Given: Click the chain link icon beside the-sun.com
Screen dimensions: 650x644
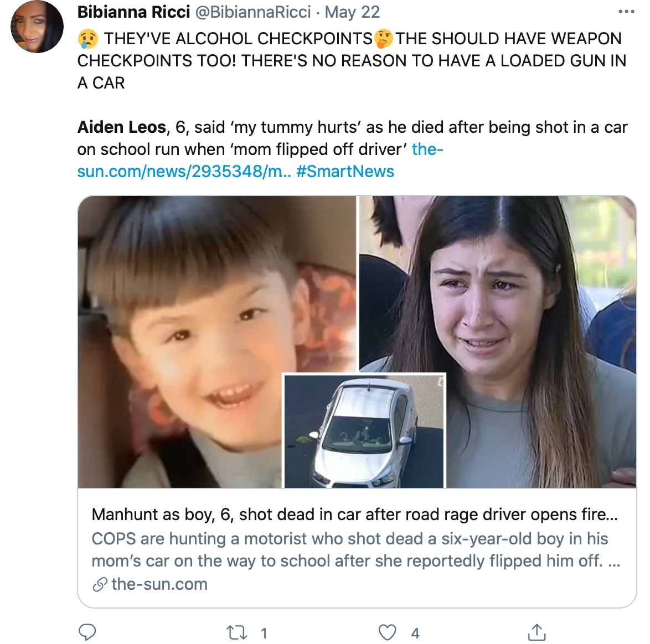Looking at the screenshot, I should tap(100, 585).
